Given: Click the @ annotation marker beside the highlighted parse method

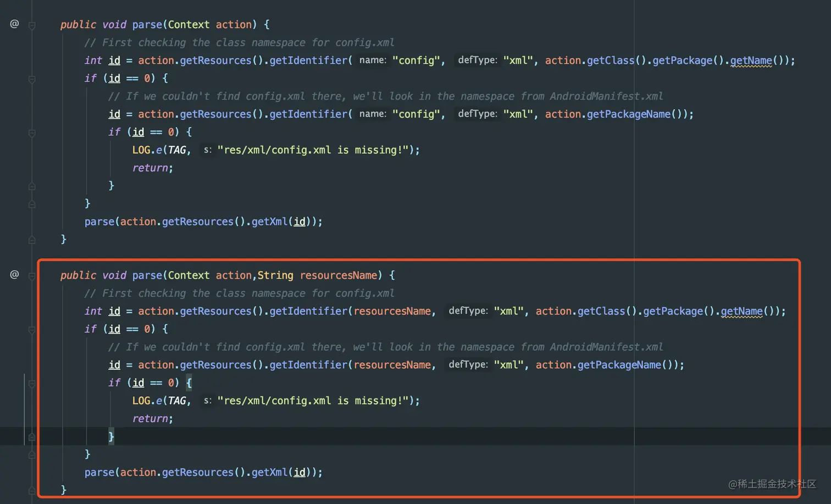Looking at the screenshot, I should pyautogui.click(x=14, y=274).
